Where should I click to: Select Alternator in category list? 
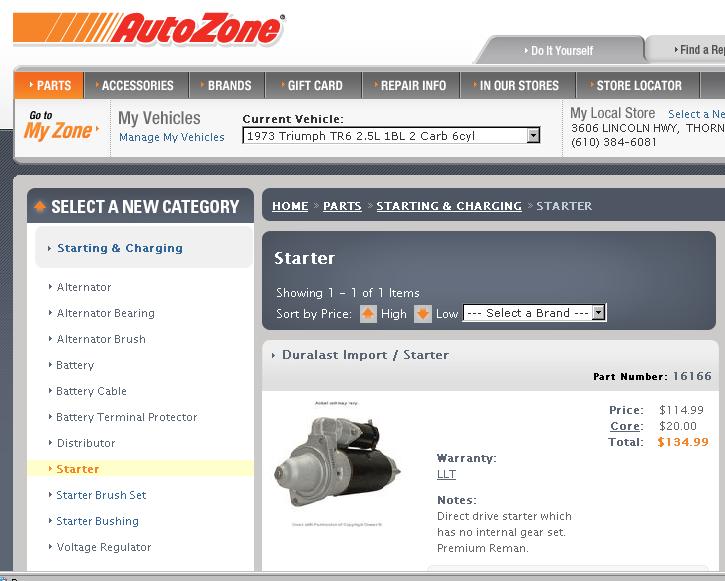click(84, 287)
